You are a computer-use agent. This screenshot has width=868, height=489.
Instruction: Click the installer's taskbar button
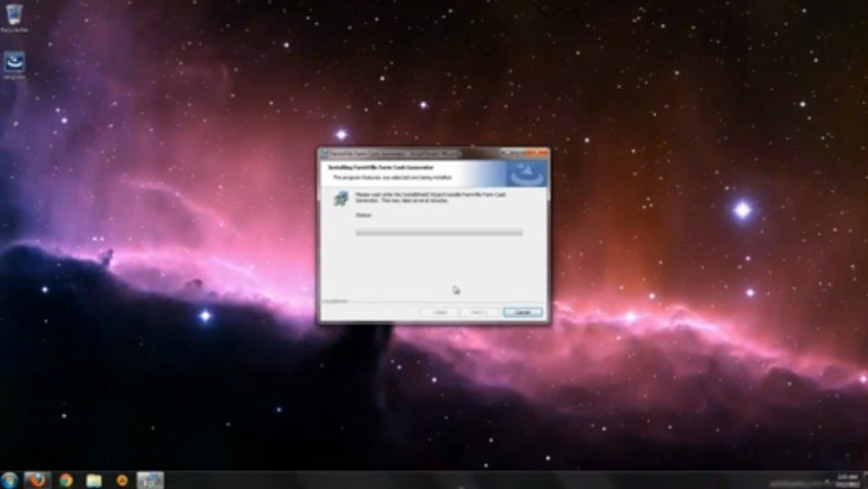click(150, 480)
